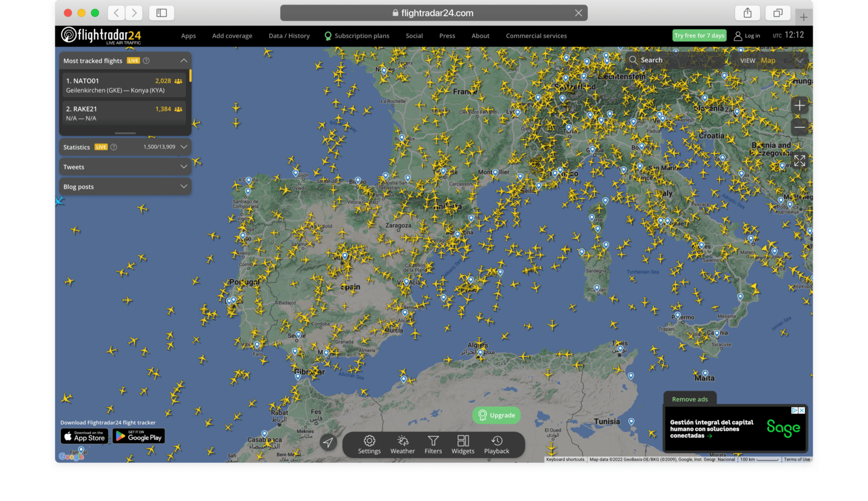Click the Remove ads button above the advertisement

click(690, 399)
